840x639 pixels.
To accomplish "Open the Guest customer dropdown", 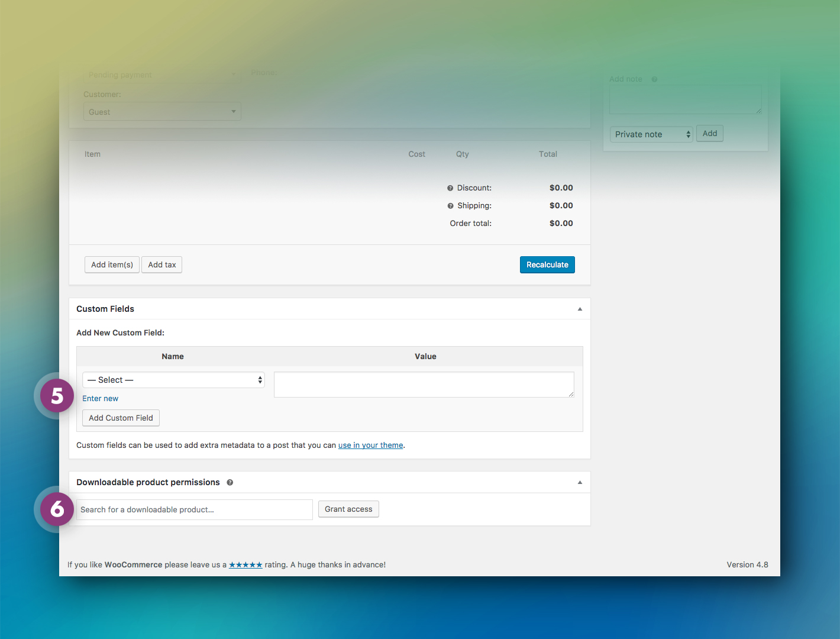I will click(x=161, y=112).
